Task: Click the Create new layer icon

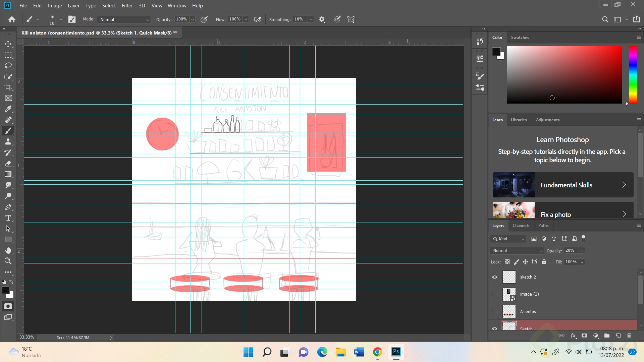Action: (618, 336)
